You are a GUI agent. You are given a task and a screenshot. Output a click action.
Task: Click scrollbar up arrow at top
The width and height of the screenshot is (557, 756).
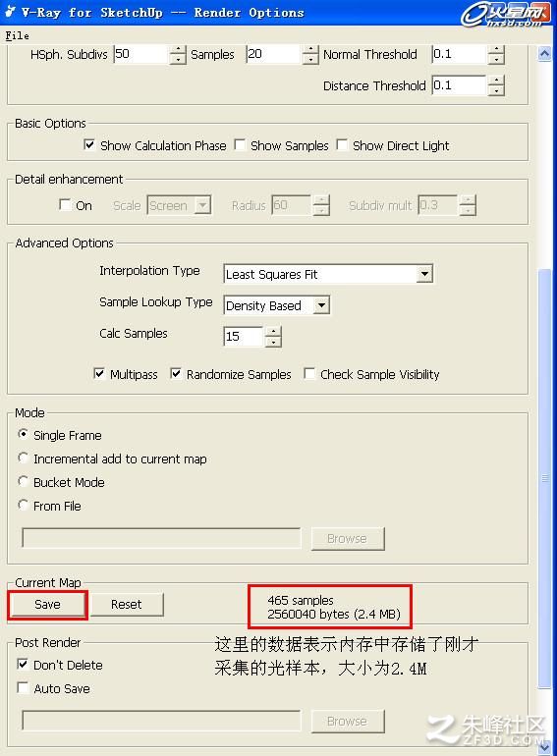[x=544, y=54]
